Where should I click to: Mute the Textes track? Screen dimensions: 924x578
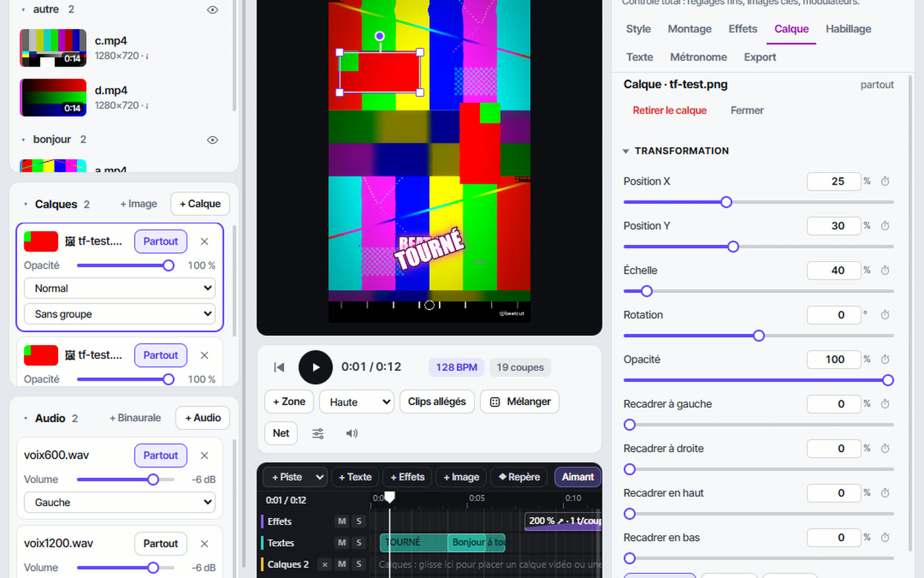click(342, 543)
